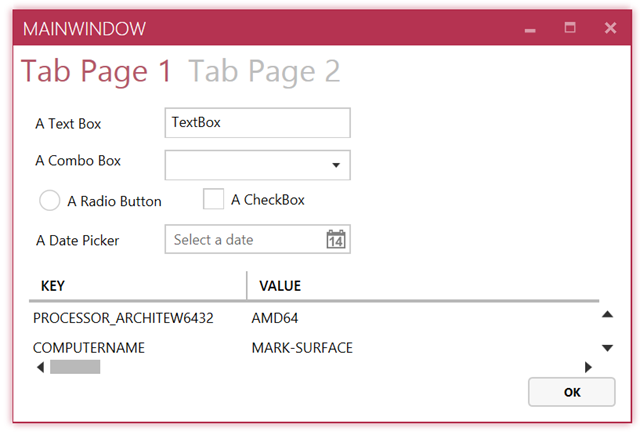Switch to Tab Page 2
The height and width of the screenshot is (435, 640).
(x=264, y=71)
